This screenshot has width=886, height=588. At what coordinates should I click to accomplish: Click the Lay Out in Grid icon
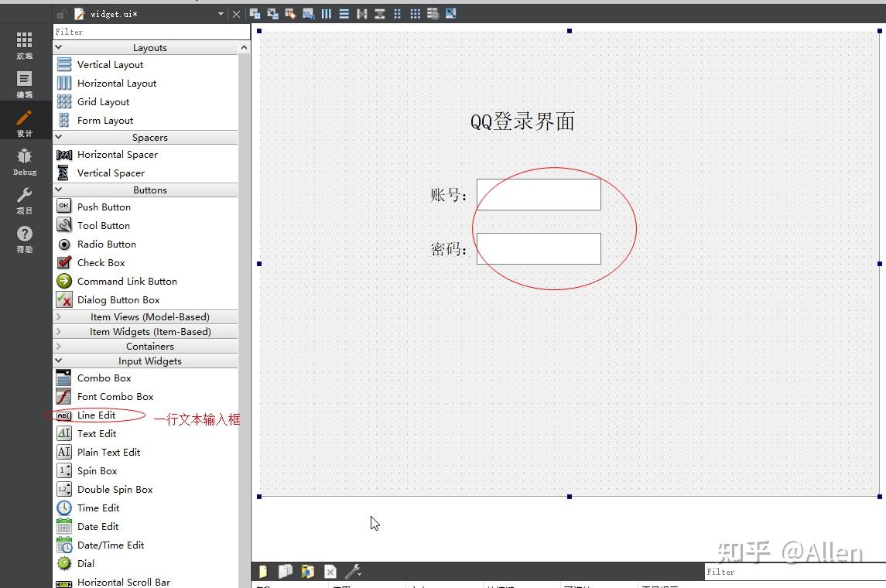(x=415, y=13)
